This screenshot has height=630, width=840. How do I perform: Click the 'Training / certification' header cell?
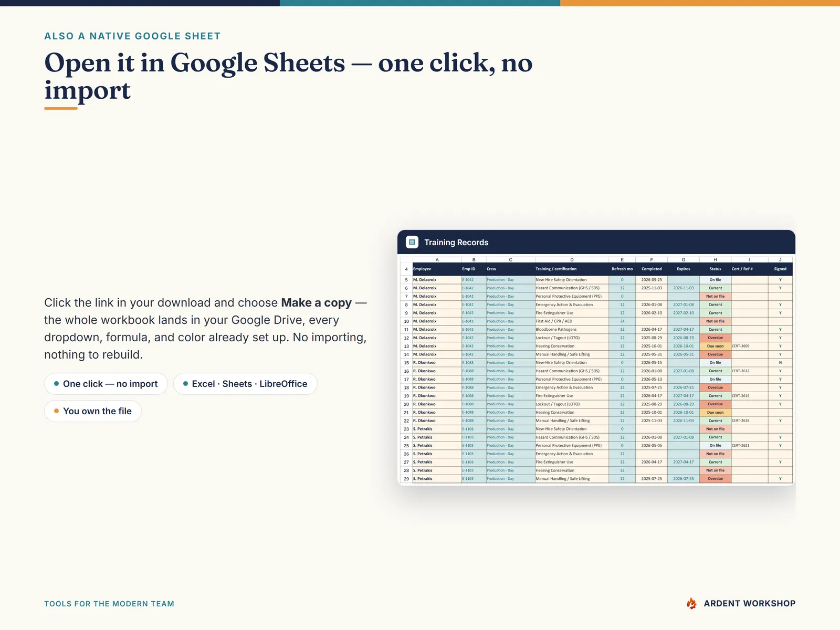coord(572,269)
